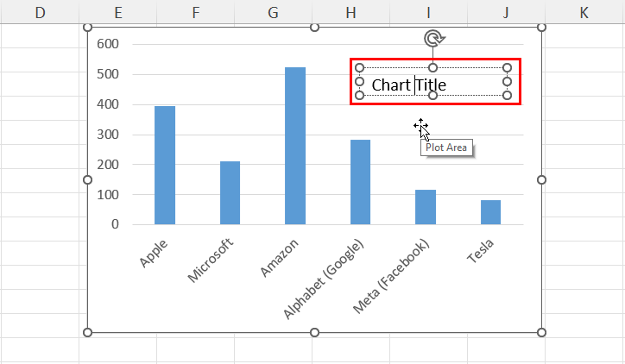Image resolution: width=625 pixels, height=364 pixels.
Task: Click the chart's bottom-left corner sizing handle
Action: click(88, 333)
